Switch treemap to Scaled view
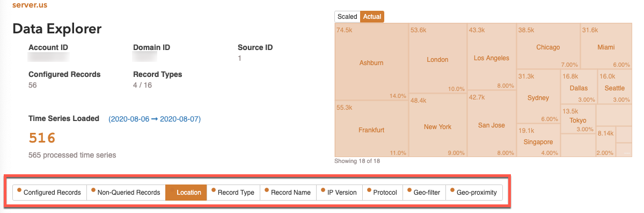 coord(347,17)
